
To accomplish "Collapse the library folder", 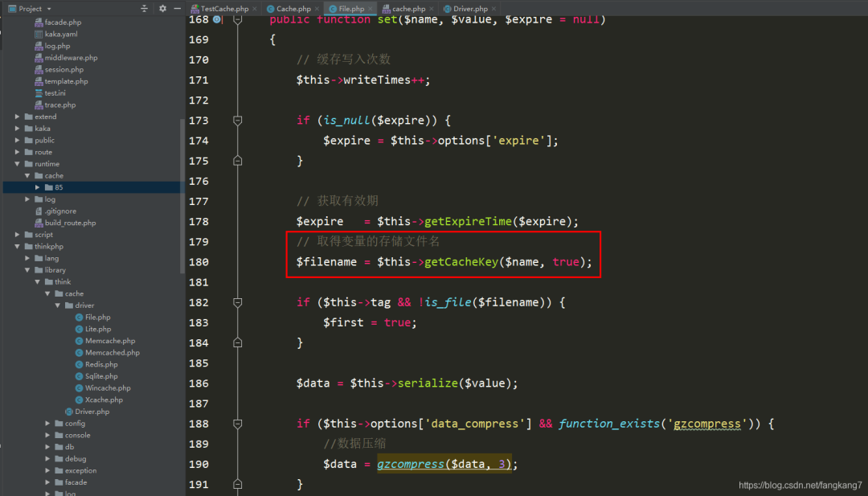I will click(x=27, y=270).
